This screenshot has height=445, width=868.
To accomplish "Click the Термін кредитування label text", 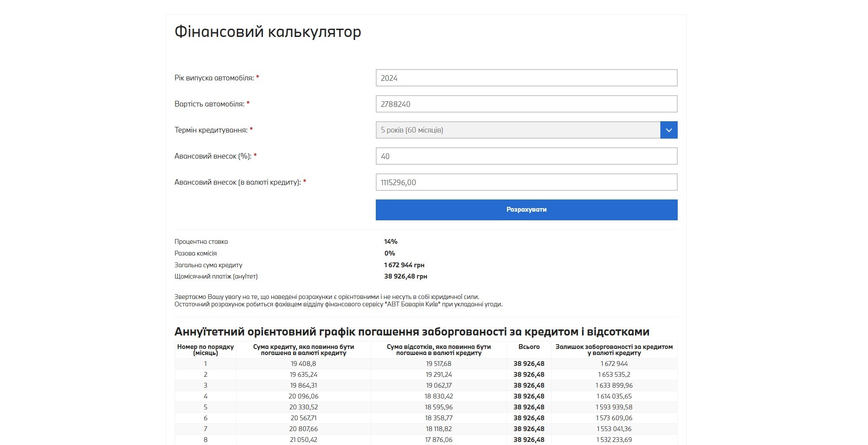I will [211, 130].
